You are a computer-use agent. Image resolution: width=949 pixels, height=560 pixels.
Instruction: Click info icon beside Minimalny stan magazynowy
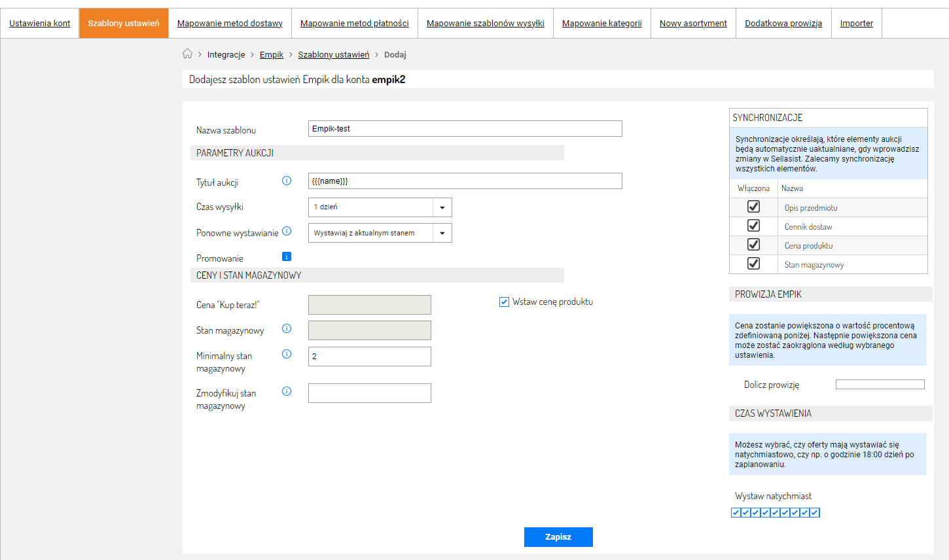tap(287, 354)
